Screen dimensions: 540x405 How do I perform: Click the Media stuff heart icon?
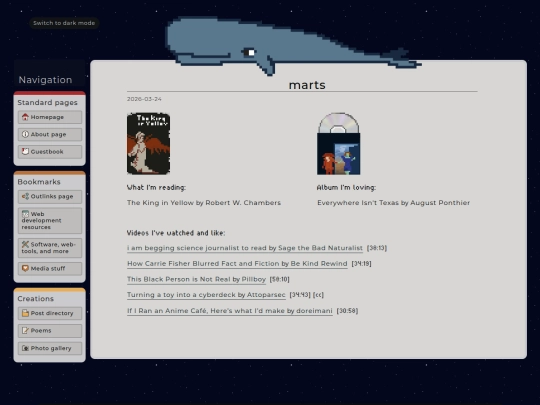coord(25,268)
